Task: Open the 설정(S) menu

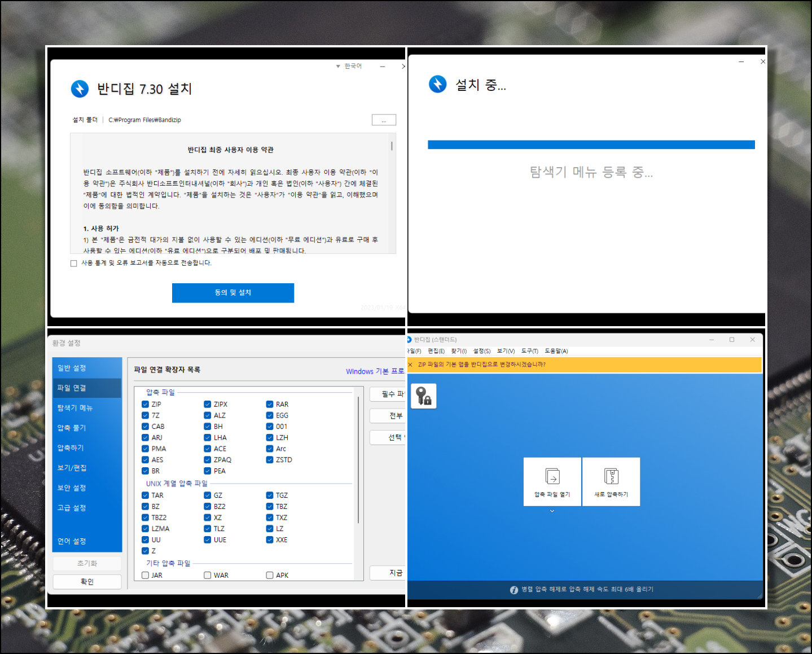Action: coord(482,351)
